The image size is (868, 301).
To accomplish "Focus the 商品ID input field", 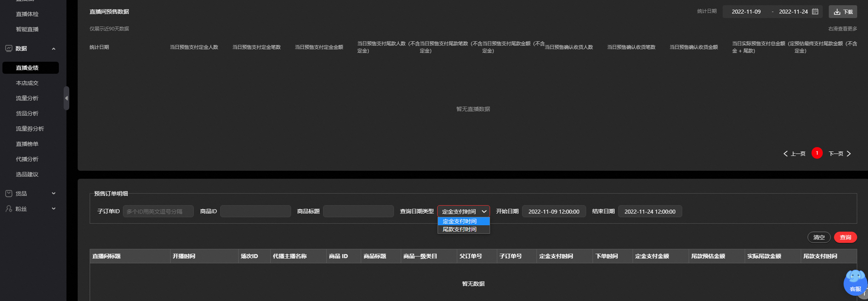I will 255,211.
